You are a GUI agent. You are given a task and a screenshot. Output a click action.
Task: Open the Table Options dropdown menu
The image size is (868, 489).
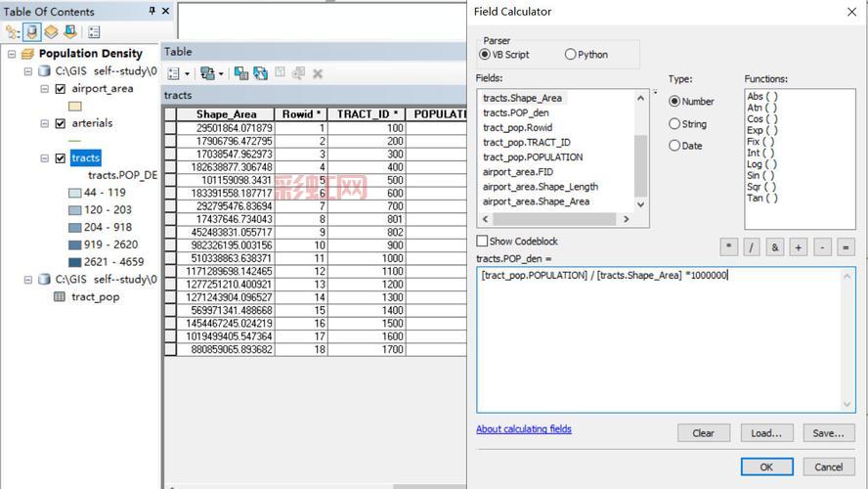pyautogui.click(x=178, y=73)
